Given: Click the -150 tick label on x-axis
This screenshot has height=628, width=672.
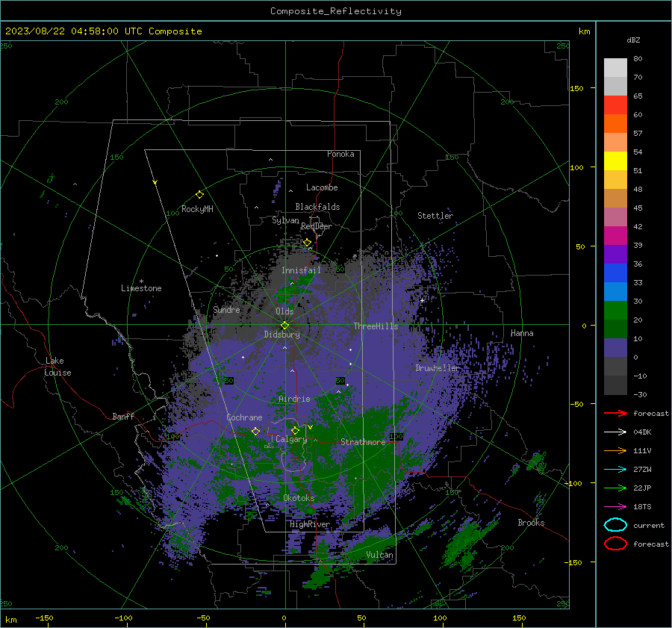Looking at the screenshot, I should (44, 618).
